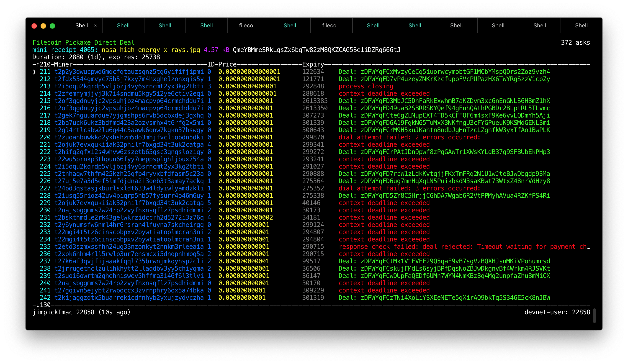
Task: Select miner row 211 address t2p2y3dwucpwd6mq…
Action: coord(129,72)
